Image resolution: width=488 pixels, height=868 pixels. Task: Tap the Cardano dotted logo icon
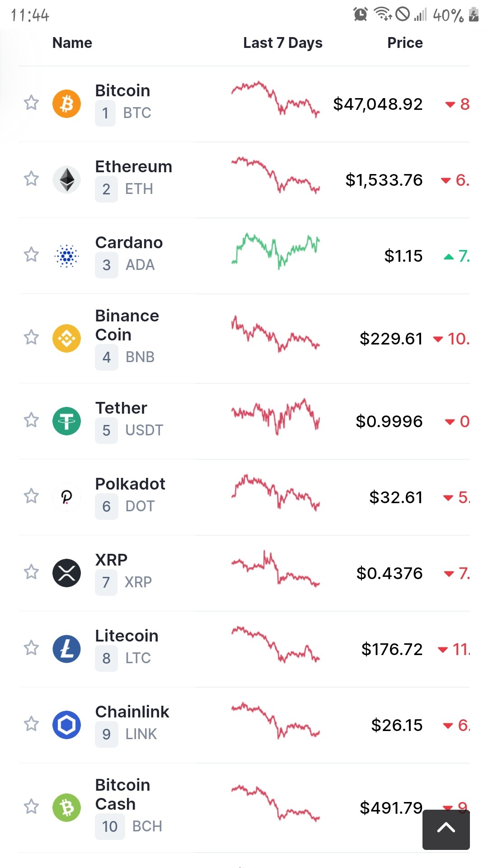pos(66,255)
